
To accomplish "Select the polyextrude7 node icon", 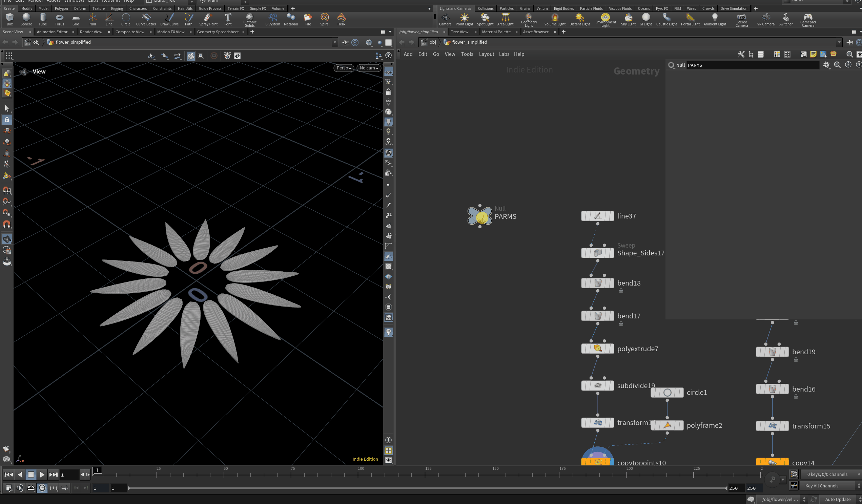I will coord(597,349).
